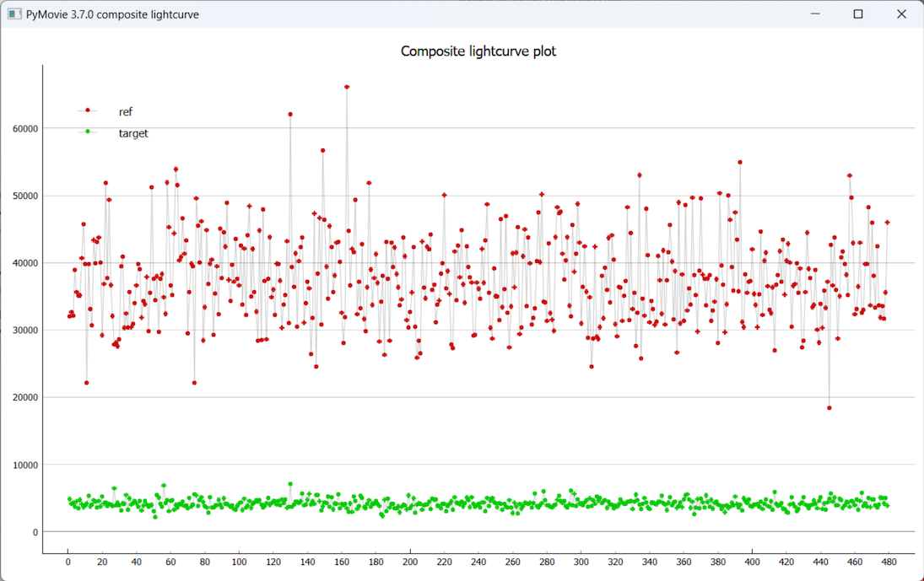Maximize the composite lightcurve window
This screenshot has height=581, width=924.
(x=858, y=14)
